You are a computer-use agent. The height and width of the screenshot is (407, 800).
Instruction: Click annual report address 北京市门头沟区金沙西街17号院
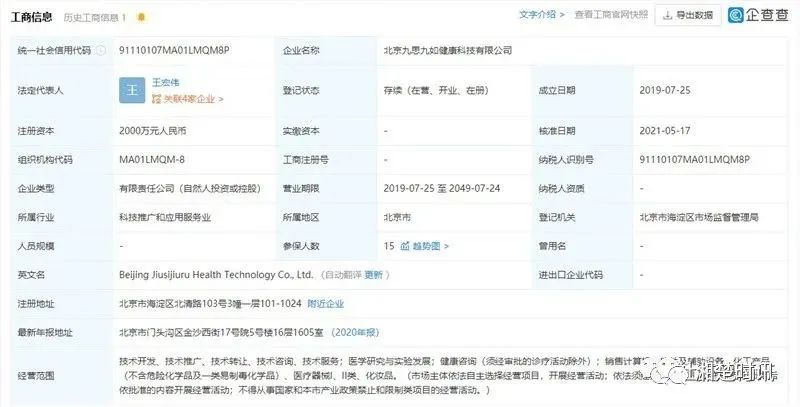point(221,333)
